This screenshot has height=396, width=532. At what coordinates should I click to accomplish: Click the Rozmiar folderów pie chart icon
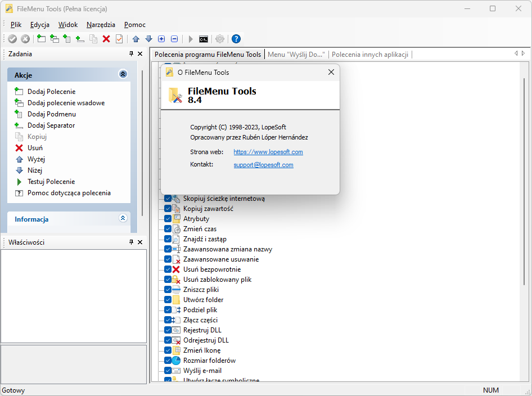pos(176,361)
